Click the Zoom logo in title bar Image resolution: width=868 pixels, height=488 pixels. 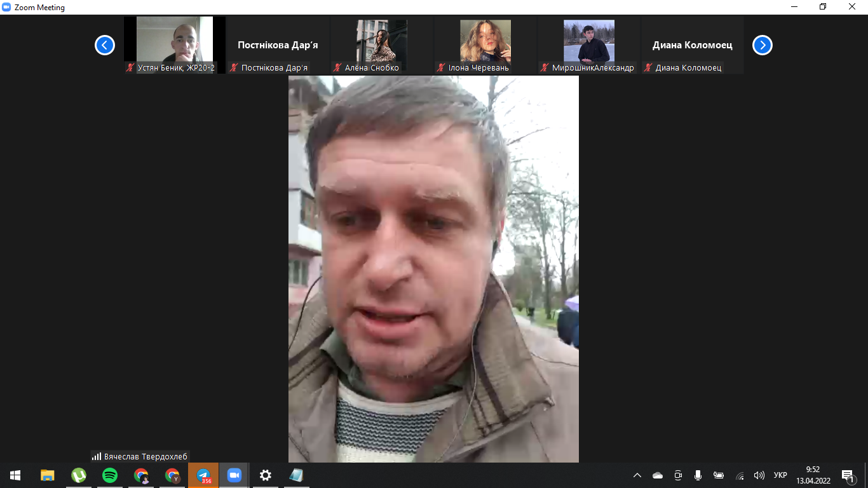pyautogui.click(x=7, y=8)
